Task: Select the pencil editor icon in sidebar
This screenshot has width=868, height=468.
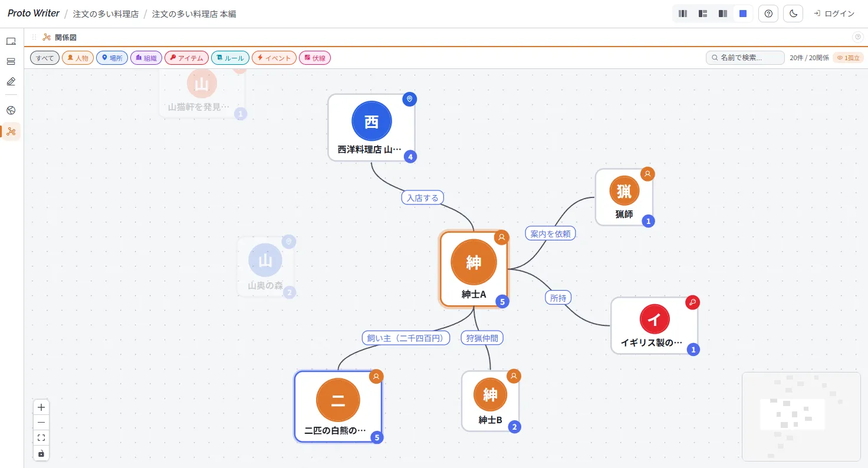Action: click(11, 81)
